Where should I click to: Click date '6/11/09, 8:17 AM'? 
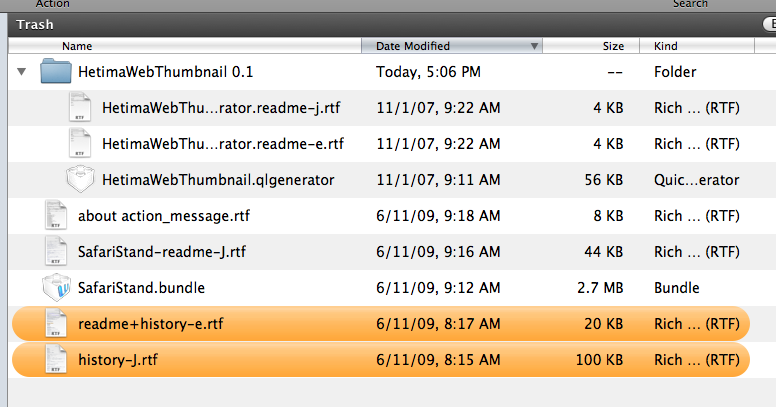click(438, 324)
